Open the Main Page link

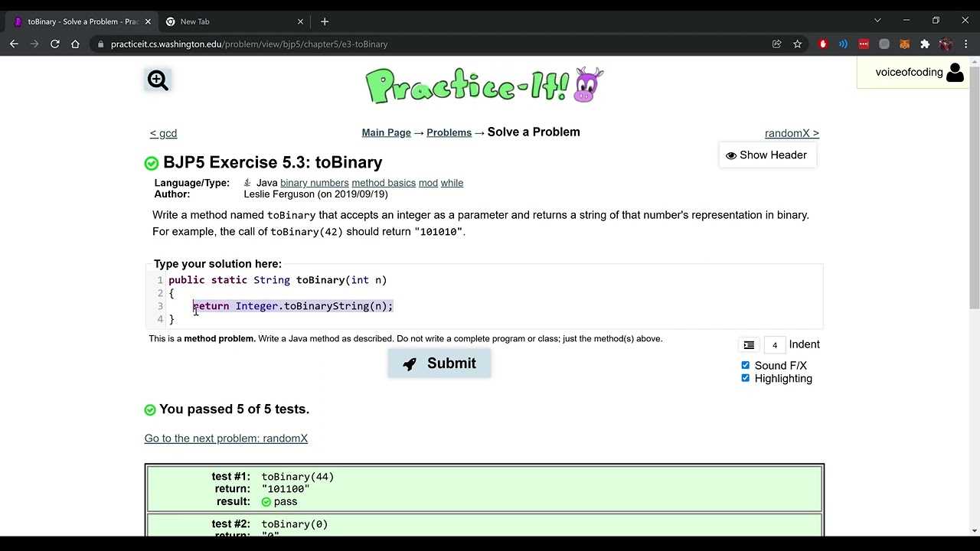(x=387, y=132)
